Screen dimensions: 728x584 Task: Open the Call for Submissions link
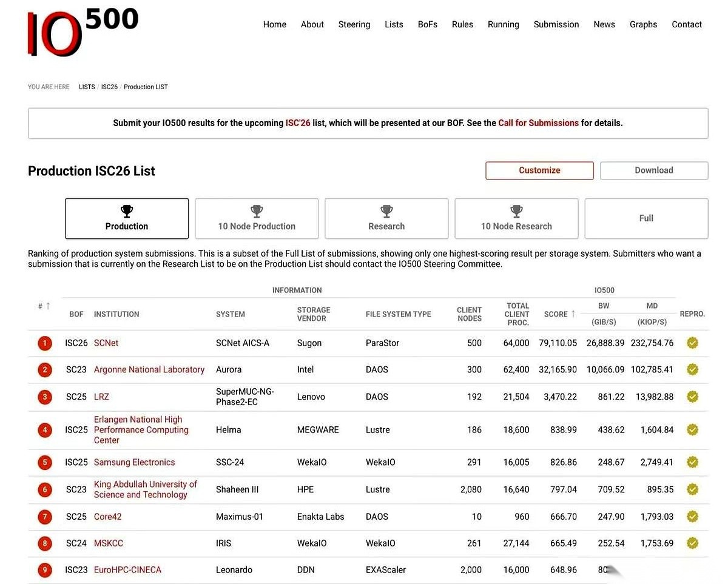click(539, 123)
